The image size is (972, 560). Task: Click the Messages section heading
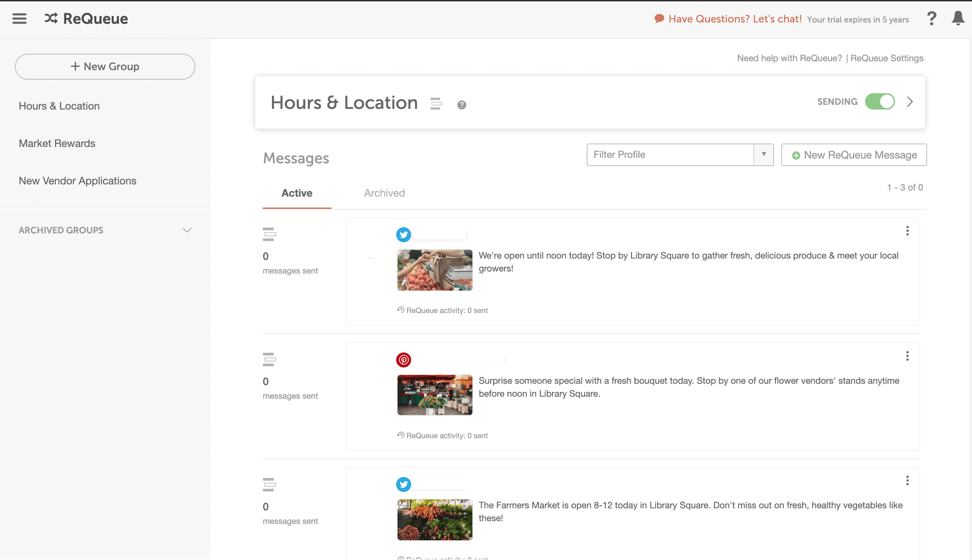click(296, 158)
